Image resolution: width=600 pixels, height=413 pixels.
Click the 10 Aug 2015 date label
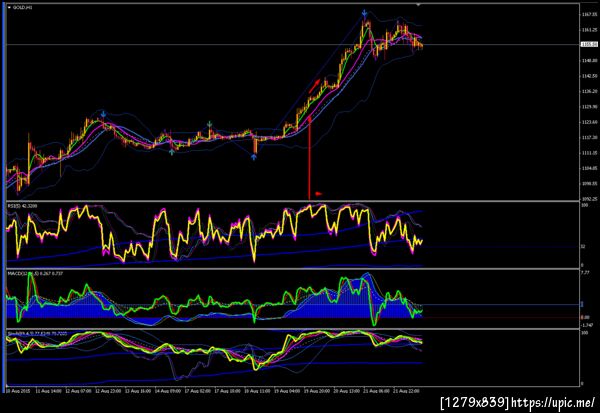18,391
